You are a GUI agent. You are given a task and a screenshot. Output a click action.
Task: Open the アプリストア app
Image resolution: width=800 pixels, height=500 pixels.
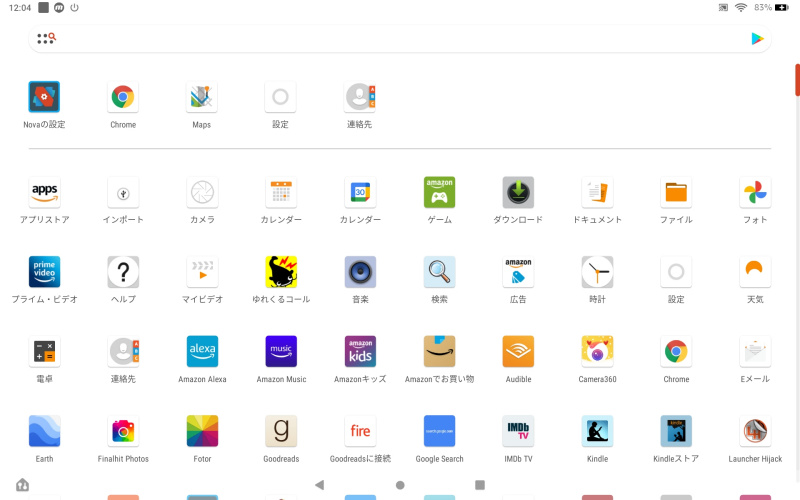tap(44, 192)
